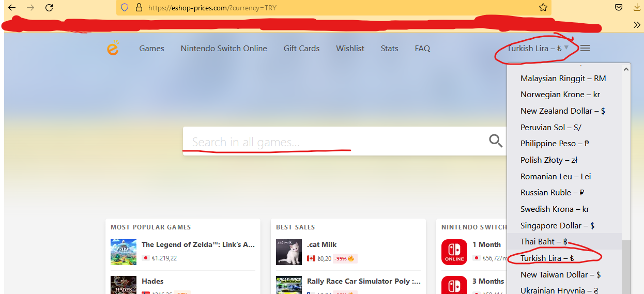Click the browser back arrow
The image size is (644, 294).
coord(12,8)
